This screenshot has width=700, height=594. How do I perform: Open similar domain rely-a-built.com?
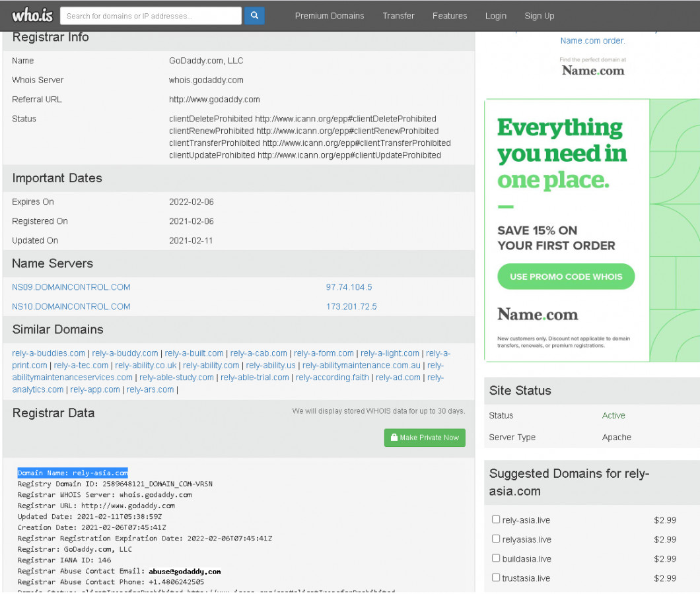[x=194, y=353]
